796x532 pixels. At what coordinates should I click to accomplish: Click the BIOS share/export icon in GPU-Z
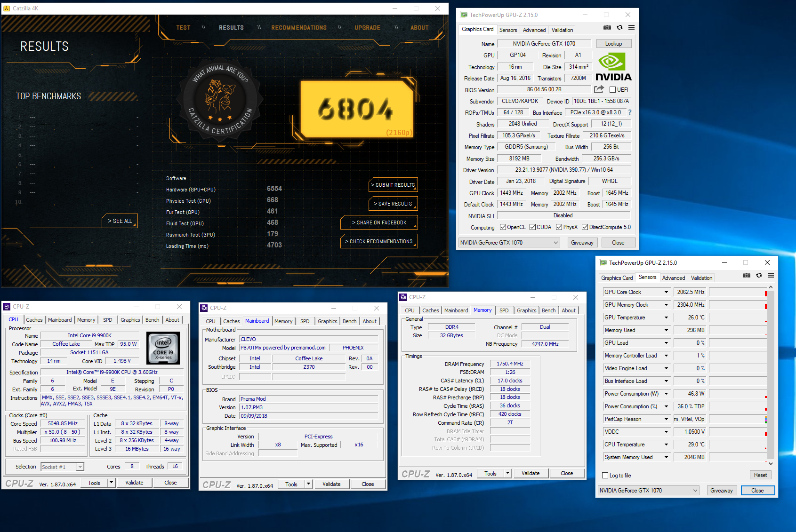599,89
